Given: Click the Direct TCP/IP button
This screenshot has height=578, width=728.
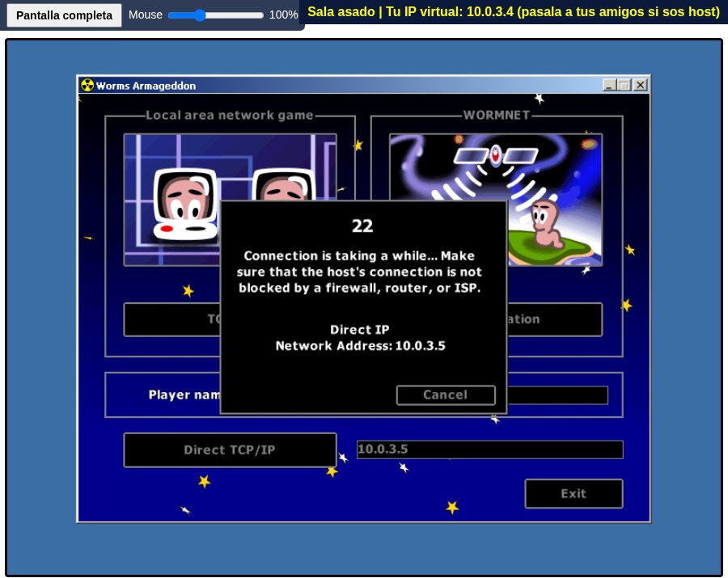Looking at the screenshot, I should (x=230, y=449).
